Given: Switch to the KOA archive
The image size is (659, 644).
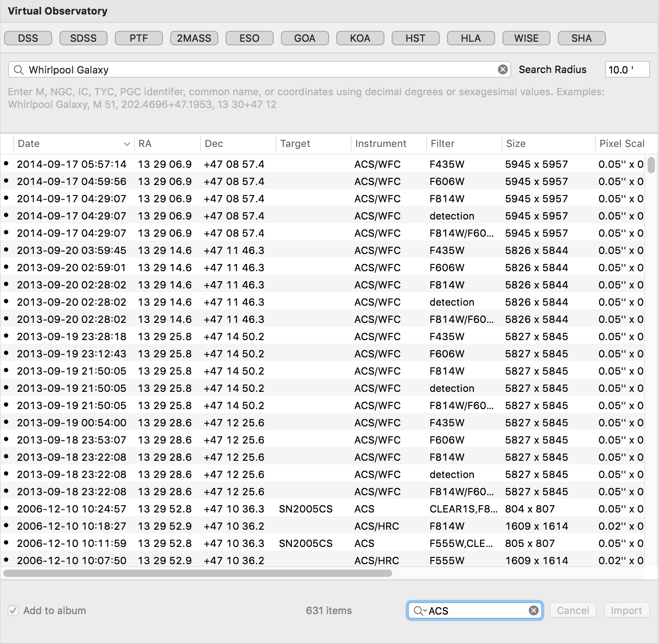Looking at the screenshot, I should coord(360,38).
